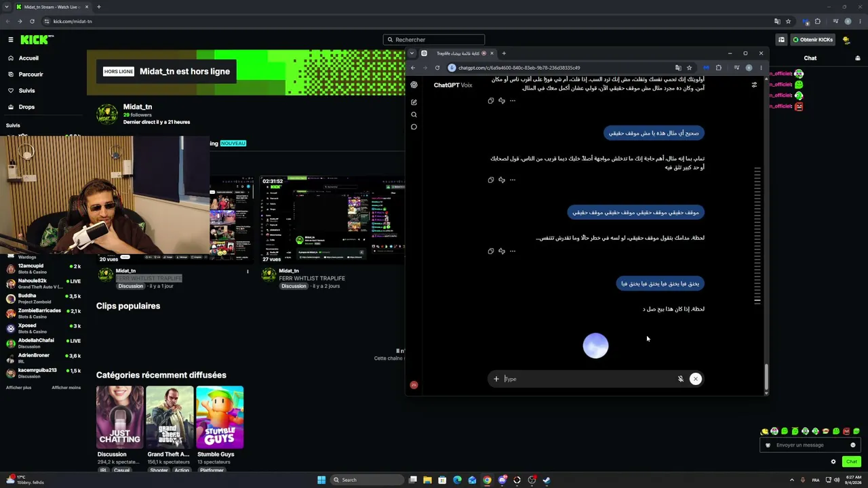Open new tab in ChatGPT browser window
The width and height of the screenshot is (868, 488).
click(504, 54)
